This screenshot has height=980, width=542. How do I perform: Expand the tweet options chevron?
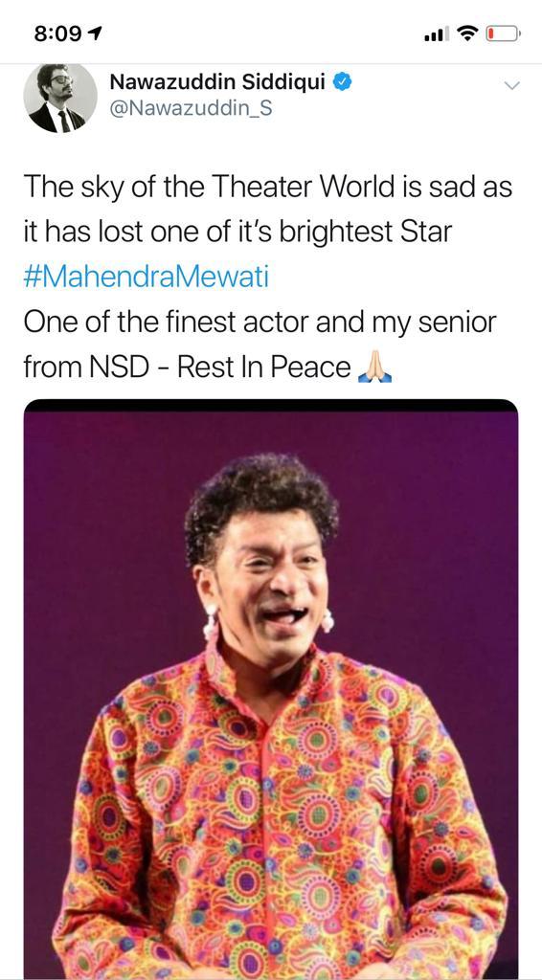tap(511, 85)
